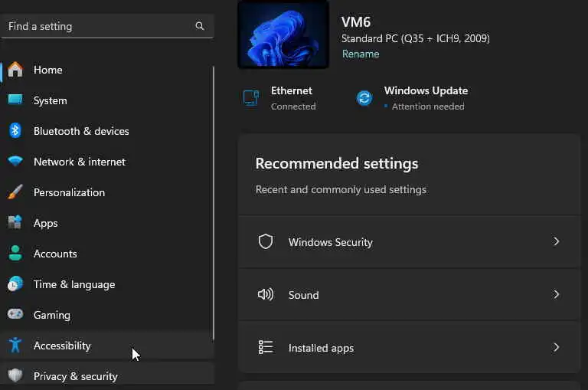Go to Privacy & security section

75,376
